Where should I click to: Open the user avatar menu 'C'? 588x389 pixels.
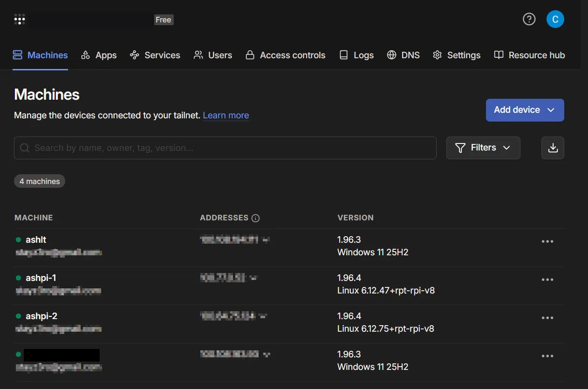(x=555, y=19)
